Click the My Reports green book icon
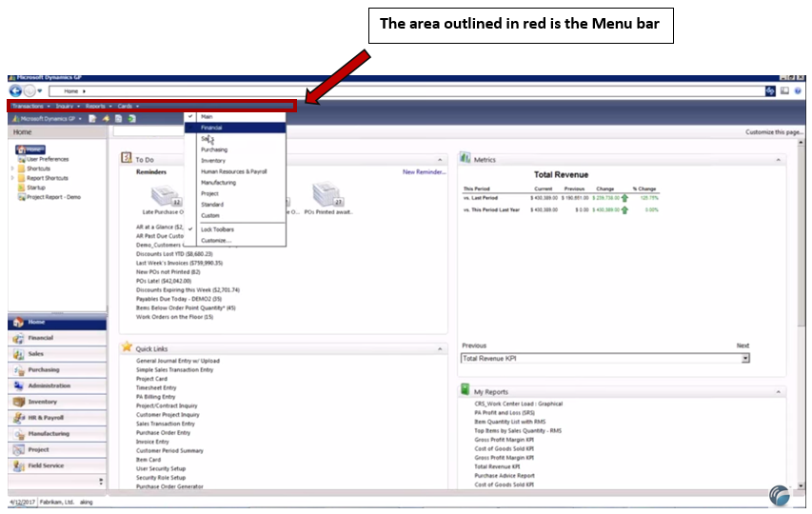The image size is (812, 514). point(465,389)
